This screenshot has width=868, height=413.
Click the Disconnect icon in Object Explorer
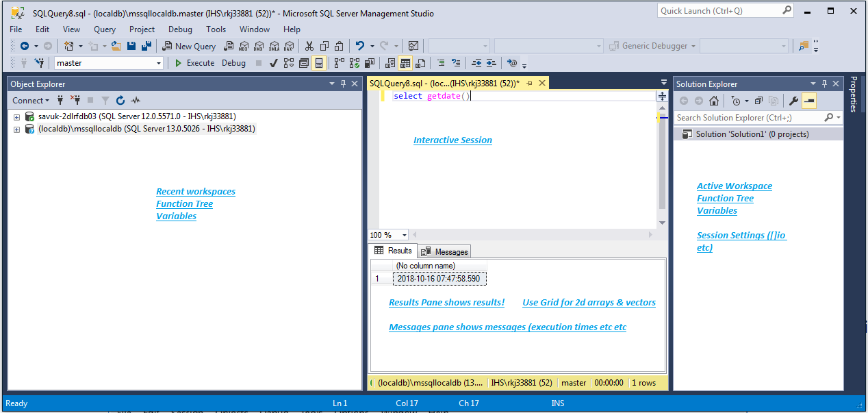75,100
